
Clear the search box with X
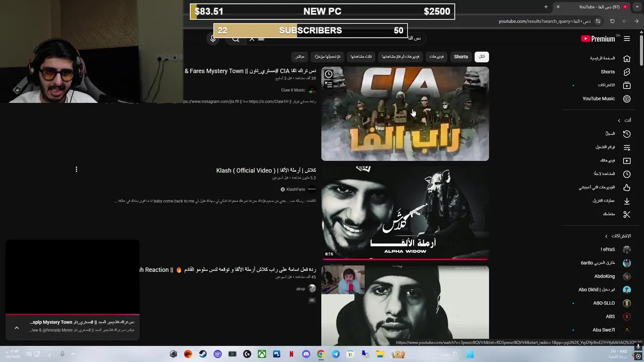click(252, 38)
